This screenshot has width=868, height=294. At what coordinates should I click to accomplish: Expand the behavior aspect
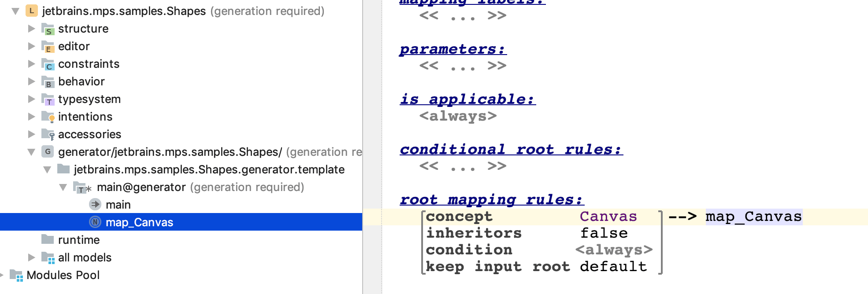[x=31, y=81]
